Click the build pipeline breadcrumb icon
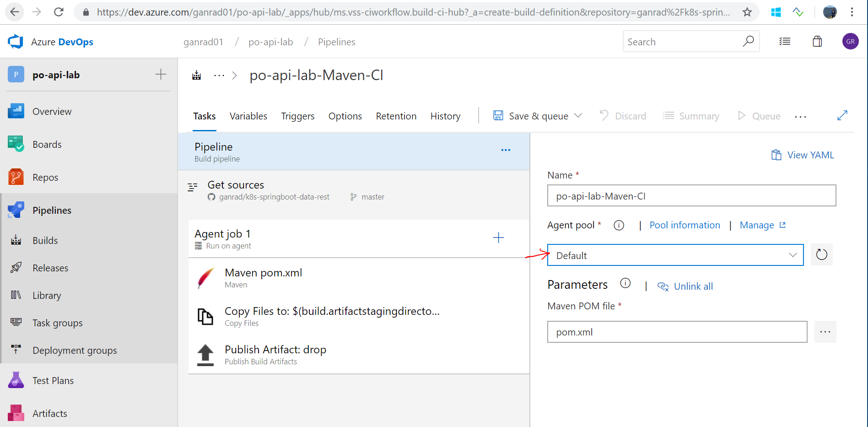Screen dimensions: 868x427 196,75
